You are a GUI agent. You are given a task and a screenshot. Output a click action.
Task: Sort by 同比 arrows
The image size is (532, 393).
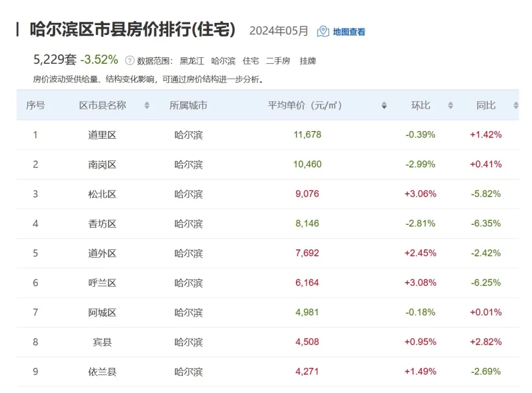(516, 105)
